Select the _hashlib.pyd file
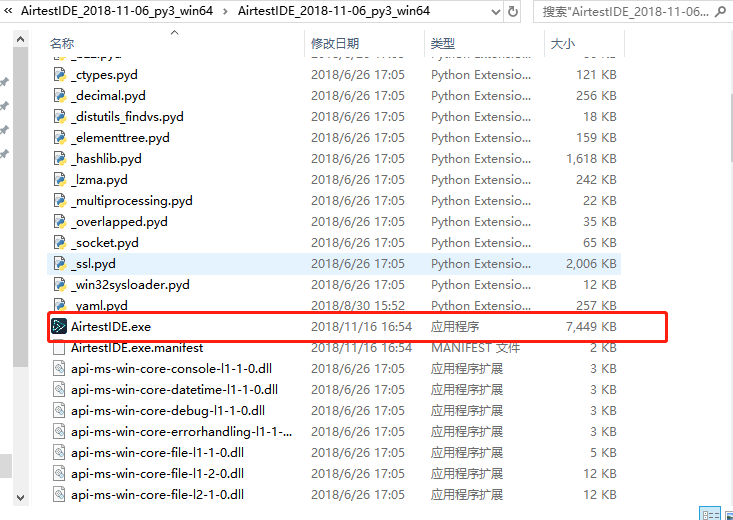 (x=106, y=158)
